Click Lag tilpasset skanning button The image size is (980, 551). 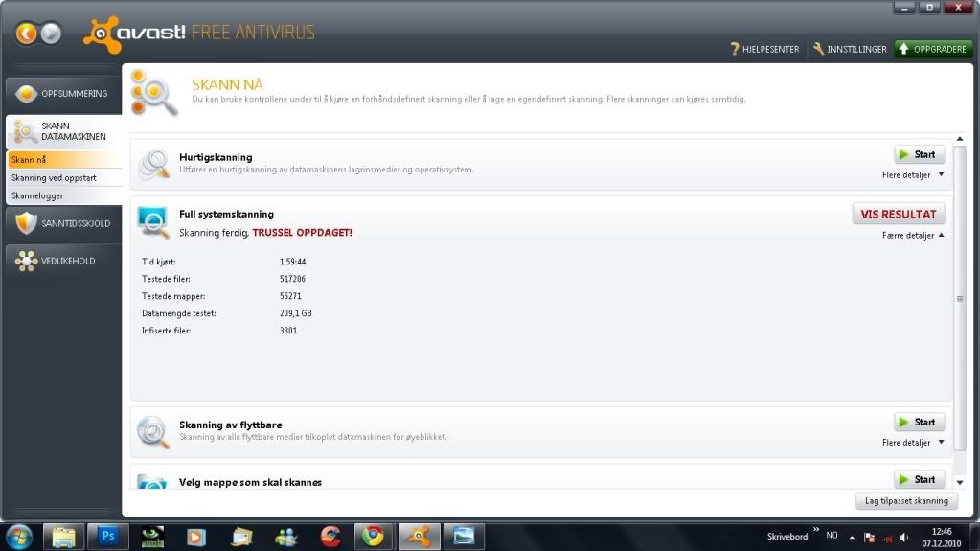point(905,500)
